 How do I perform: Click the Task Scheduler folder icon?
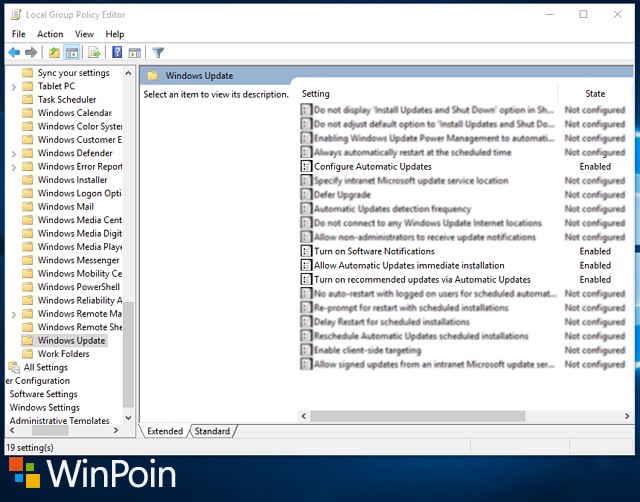point(27,100)
